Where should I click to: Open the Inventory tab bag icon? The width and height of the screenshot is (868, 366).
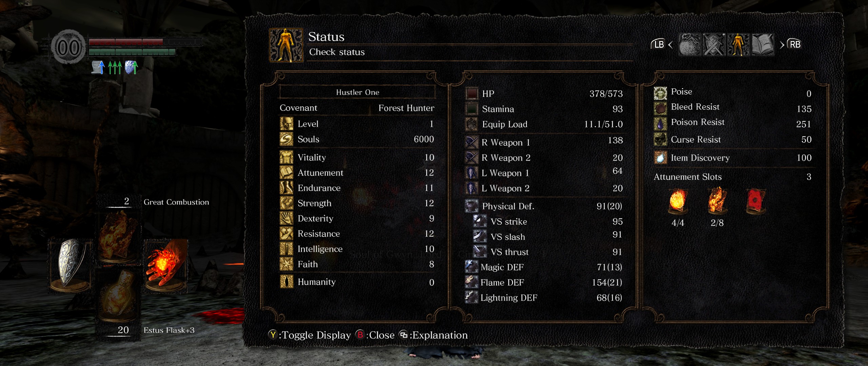689,44
